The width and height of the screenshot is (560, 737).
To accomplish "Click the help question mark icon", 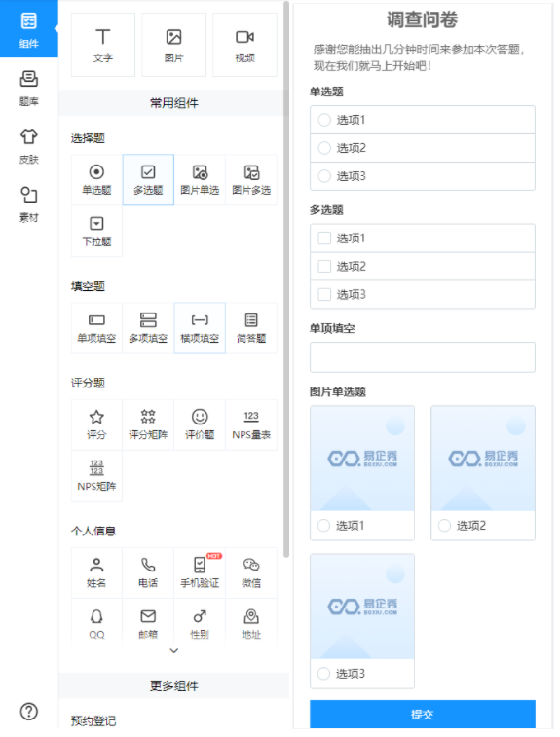I will coord(28,711).
